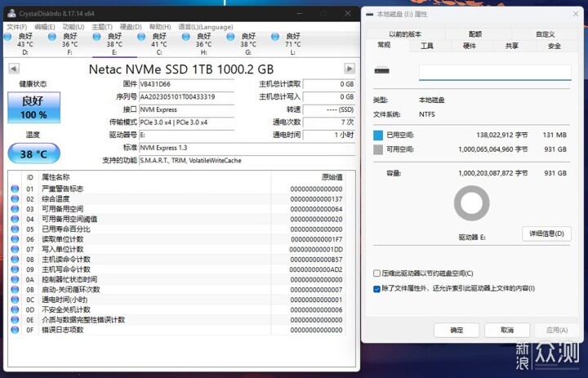Image resolution: width=588 pixels, height=378 pixels.
Task: Click status orb for attribute 0C 通电时间(小时)
Action: pyautogui.click(x=15, y=300)
